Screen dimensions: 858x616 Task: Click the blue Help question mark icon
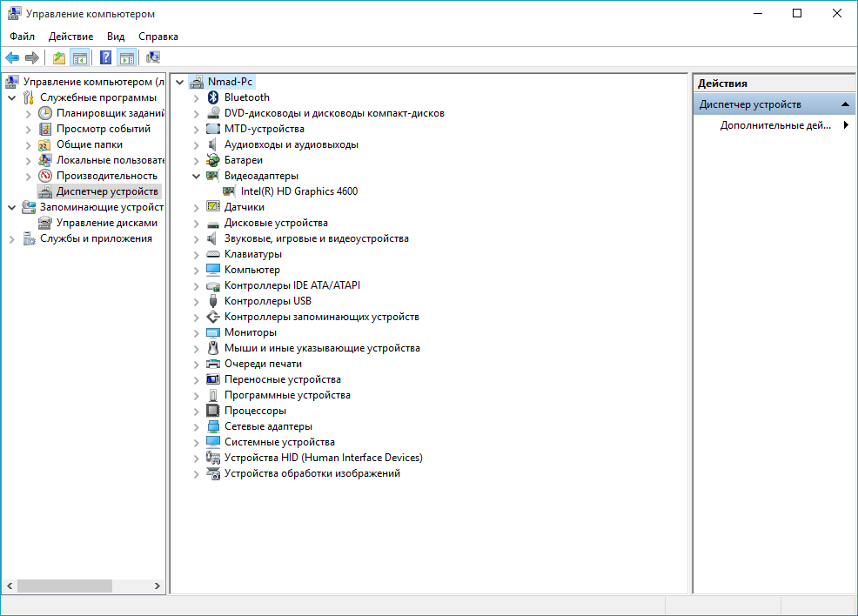106,58
